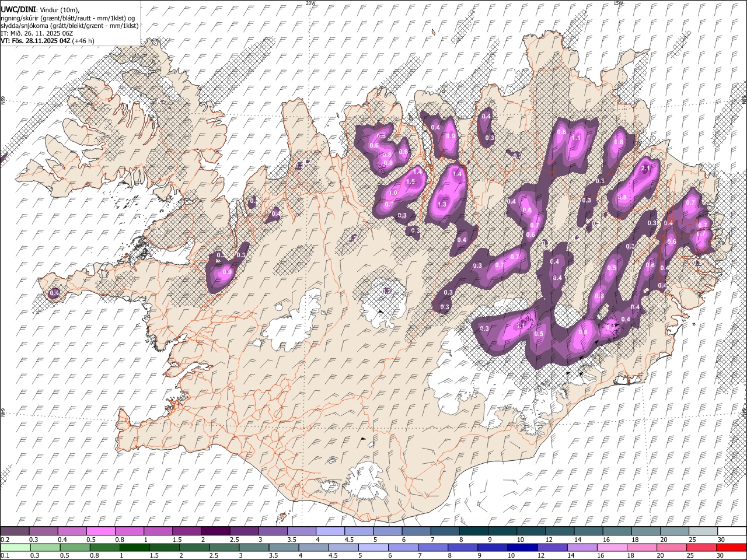Select the 0.5–0.8 bright pink top-row swatch
Screen dimensions: 747x560
pyautogui.click(x=100, y=531)
